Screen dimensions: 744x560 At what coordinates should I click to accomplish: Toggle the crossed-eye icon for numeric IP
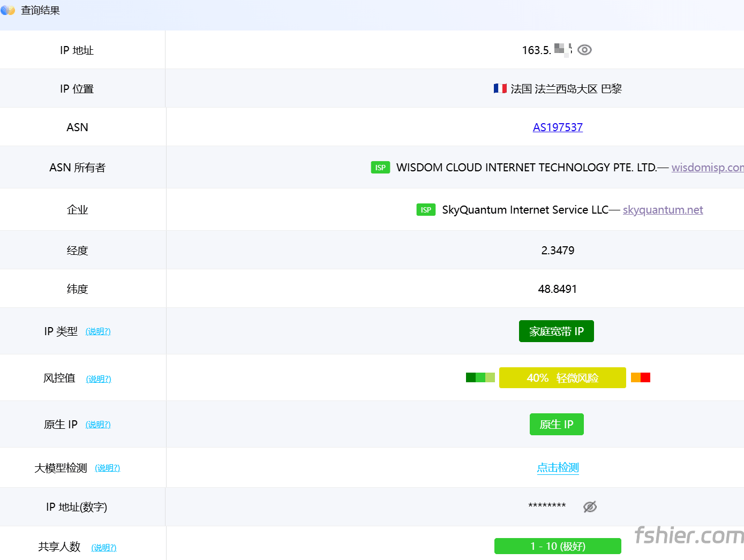click(x=590, y=506)
